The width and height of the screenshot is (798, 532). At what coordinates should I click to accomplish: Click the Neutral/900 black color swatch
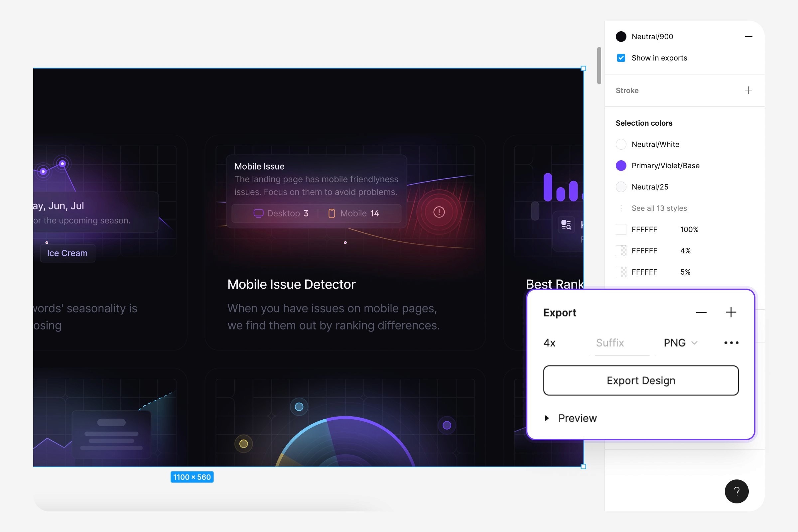click(621, 37)
